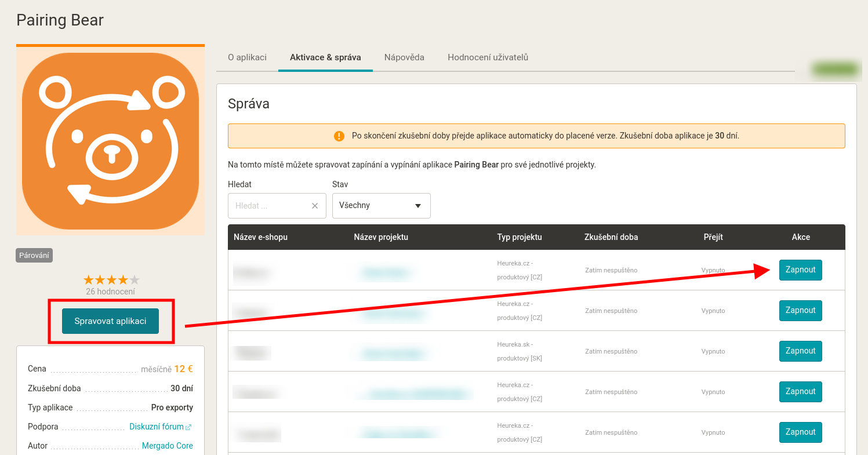Open the Pairing Bear app logo image
The width and height of the screenshot is (868, 455).
pyautogui.click(x=110, y=141)
